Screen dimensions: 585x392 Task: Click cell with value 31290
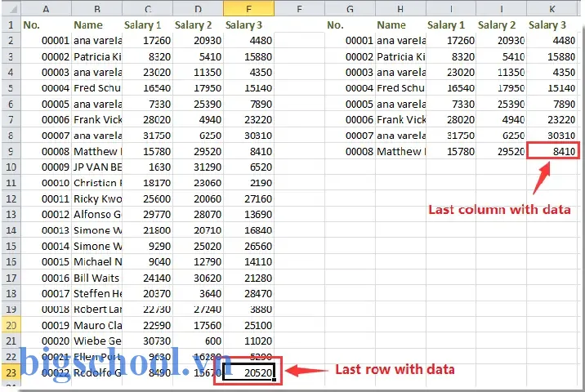tap(198, 167)
